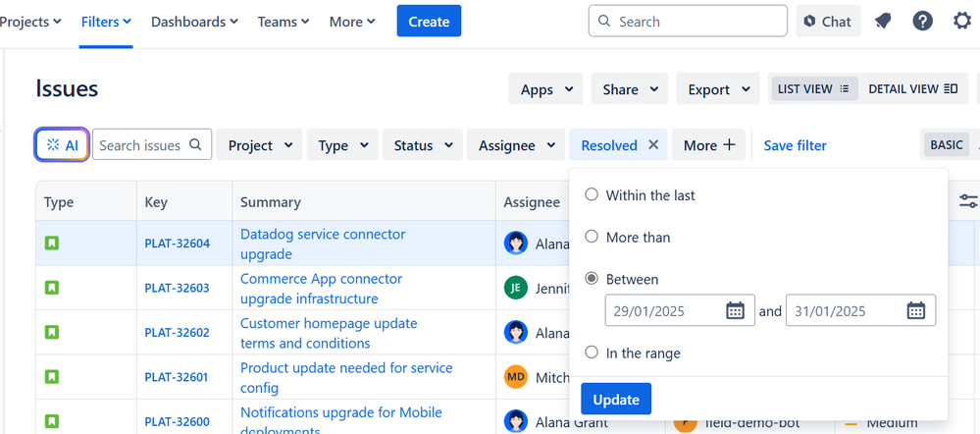The height and width of the screenshot is (434, 980).
Task: Expand the Project filter dropdown
Action: point(259,145)
